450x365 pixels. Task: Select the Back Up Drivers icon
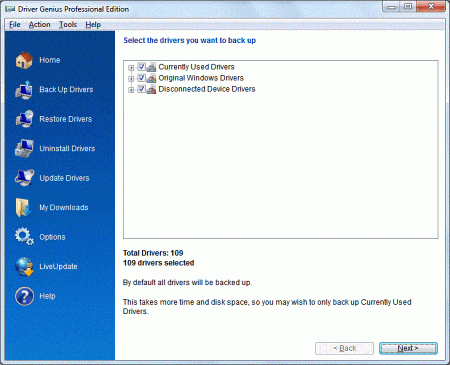coord(24,90)
